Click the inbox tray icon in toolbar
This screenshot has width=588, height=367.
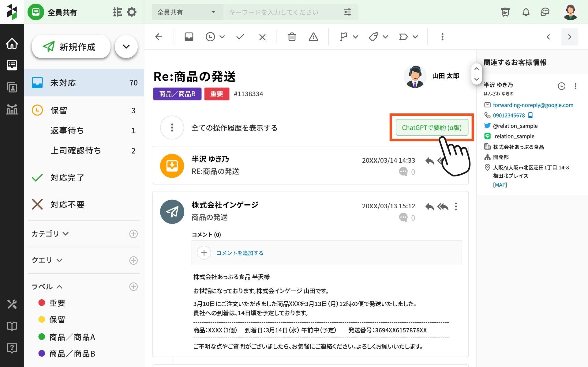pos(189,37)
